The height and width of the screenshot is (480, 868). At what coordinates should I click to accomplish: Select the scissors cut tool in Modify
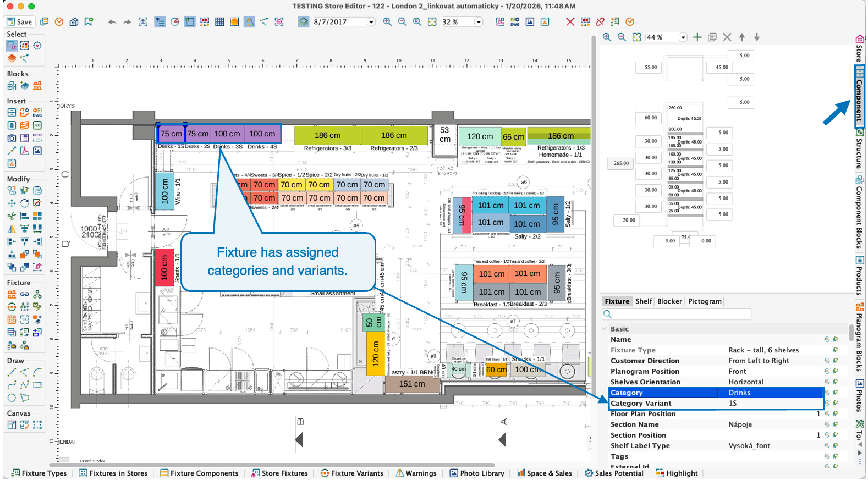click(x=12, y=216)
